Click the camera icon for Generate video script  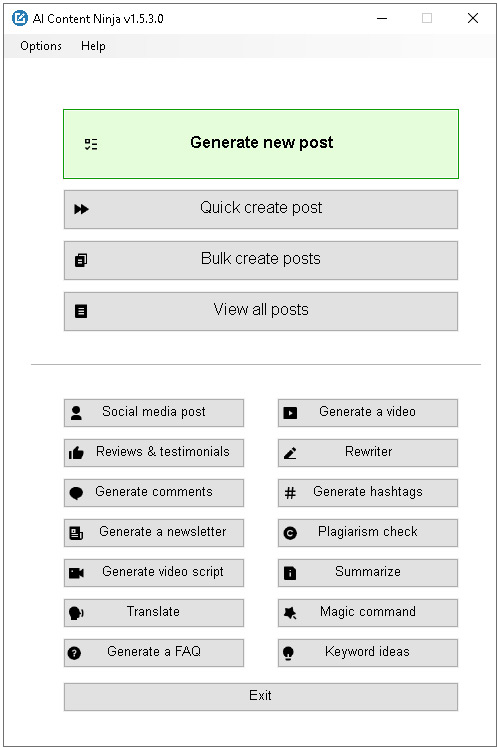coord(76,573)
